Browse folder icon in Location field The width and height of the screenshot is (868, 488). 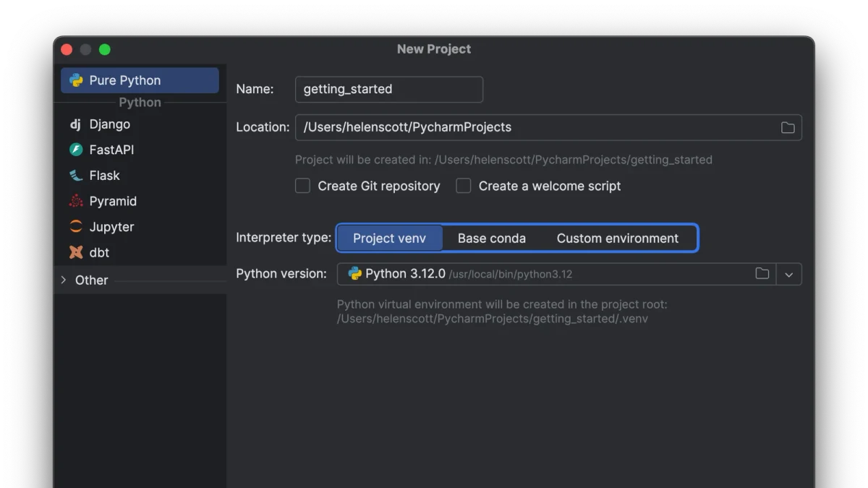[x=788, y=127]
